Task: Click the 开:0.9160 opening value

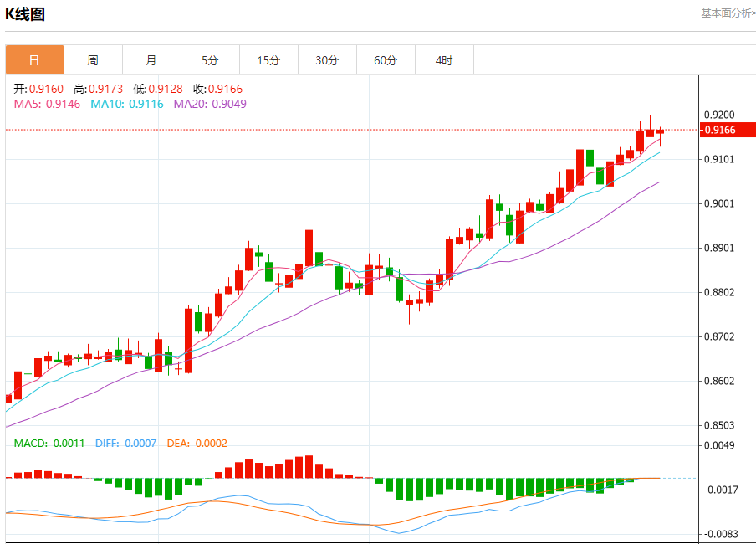Action: (x=38, y=89)
